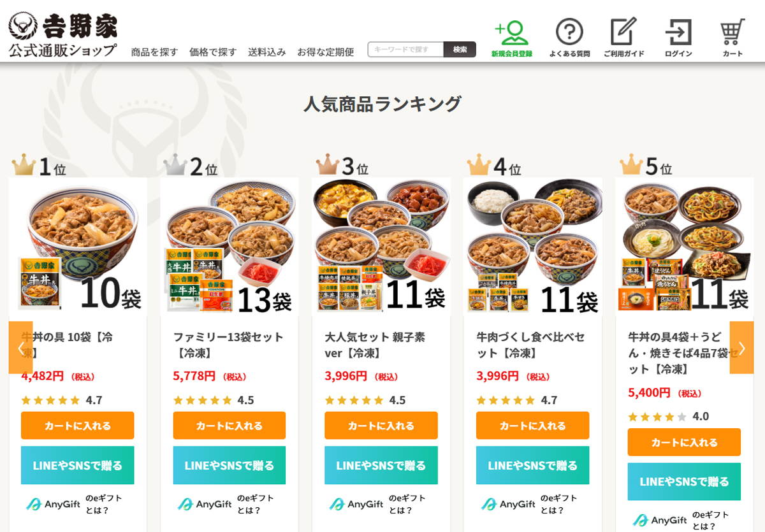Click the AnyGift logo under 牛丼の具 10袋
The image size is (765, 532).
click(x=53, y=504)
